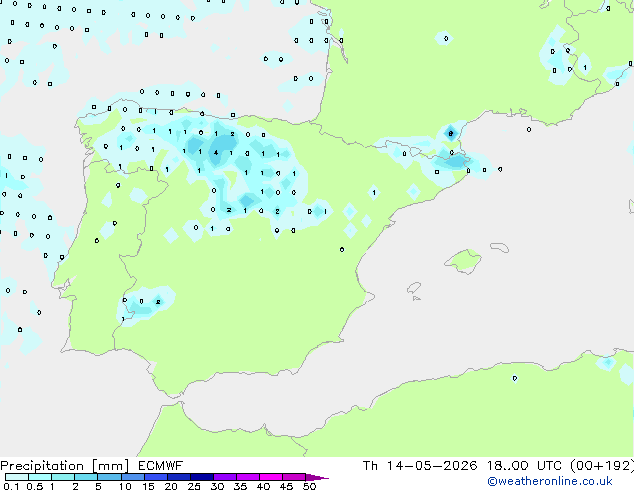Viewport: 634px width, 490px height.
Task: Click the 10–15 mm legend swatch
Action: coord(132,477)
